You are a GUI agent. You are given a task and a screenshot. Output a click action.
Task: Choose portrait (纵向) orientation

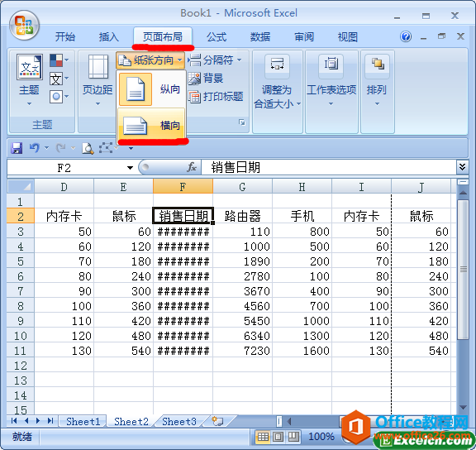click(151, 89)
